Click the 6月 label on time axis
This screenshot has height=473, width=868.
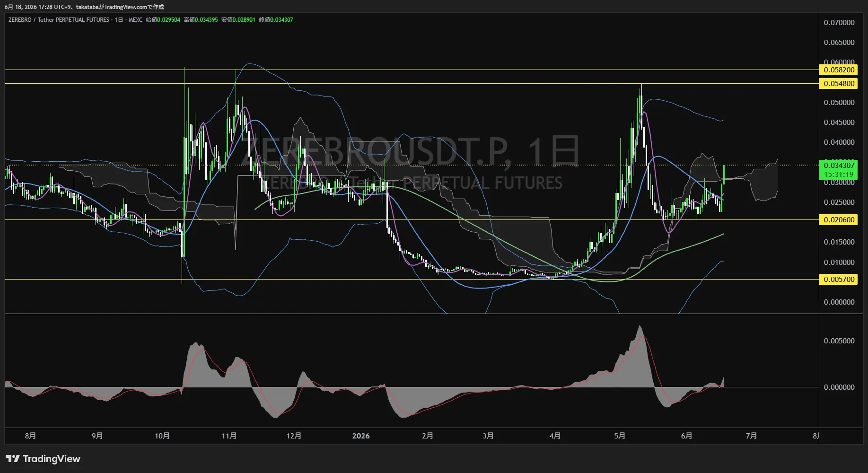[x=686, y=436]
